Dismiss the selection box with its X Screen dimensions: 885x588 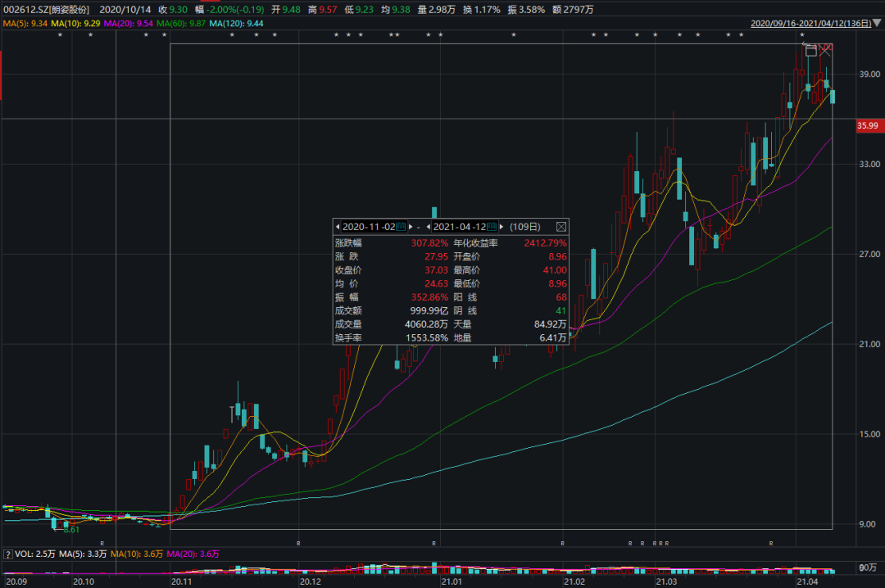pos(825,50)
